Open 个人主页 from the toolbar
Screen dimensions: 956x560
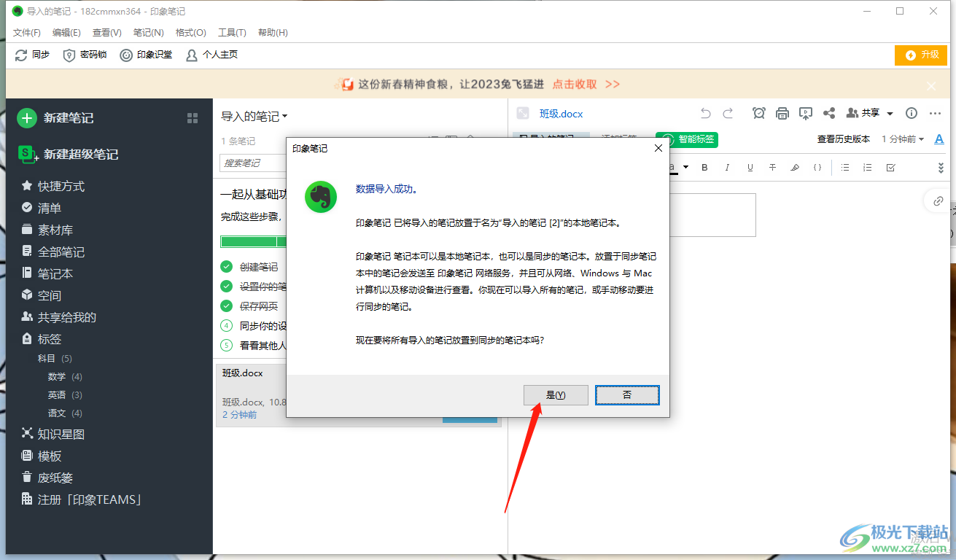click(x=211, y=55)
